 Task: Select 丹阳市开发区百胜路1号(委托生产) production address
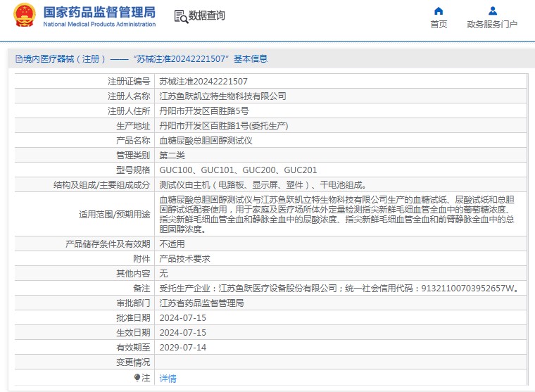click(224, 126)
